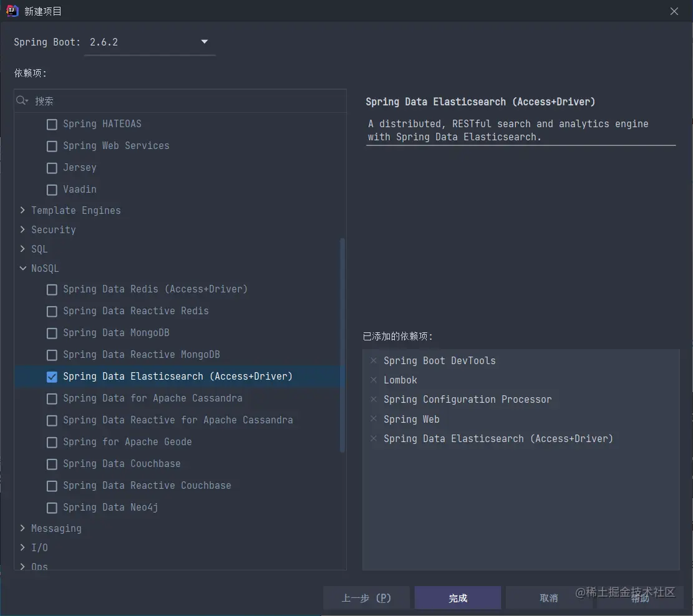Remove Spring Data Elasticsearch from added list
Viewport: 693px width, 616px height.
[374, 439]
